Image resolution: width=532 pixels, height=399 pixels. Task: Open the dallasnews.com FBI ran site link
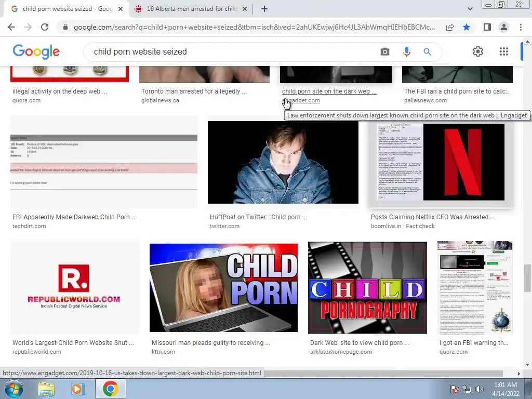tap(457, 91)
